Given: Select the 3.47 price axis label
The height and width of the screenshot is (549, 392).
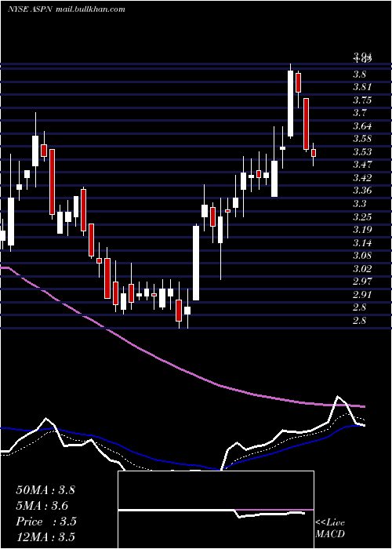Looking at the screenshot, I should [362, 165].
